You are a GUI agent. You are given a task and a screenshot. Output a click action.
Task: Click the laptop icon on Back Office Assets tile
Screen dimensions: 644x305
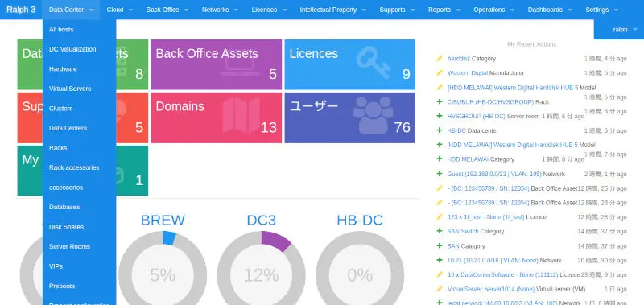(x=240, y=66)
